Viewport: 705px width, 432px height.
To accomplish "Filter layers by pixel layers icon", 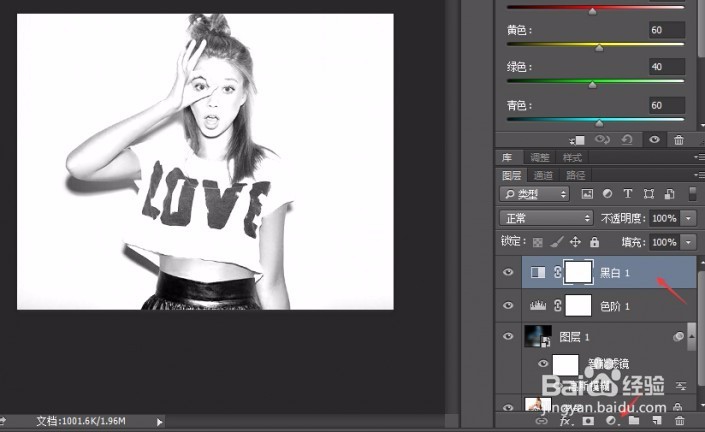I will (587, 194).
